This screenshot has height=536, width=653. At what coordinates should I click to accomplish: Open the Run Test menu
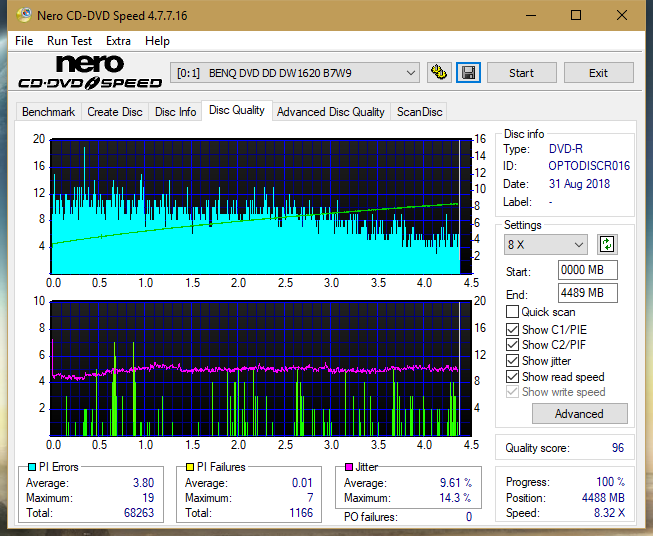[69, 41]
